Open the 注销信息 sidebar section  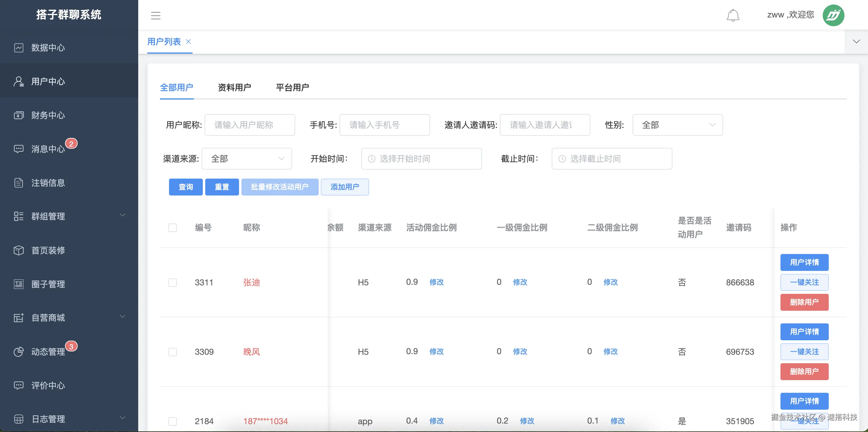coord(48,183)
